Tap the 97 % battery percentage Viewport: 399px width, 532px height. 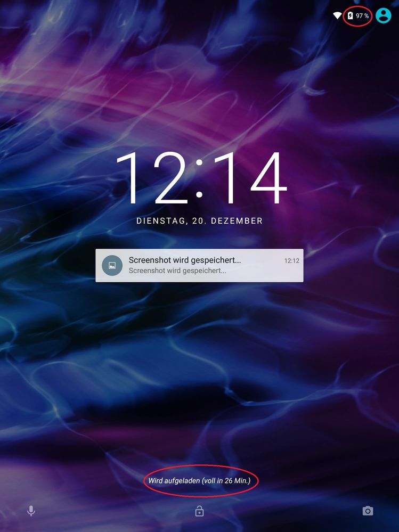tap(362, 16)
